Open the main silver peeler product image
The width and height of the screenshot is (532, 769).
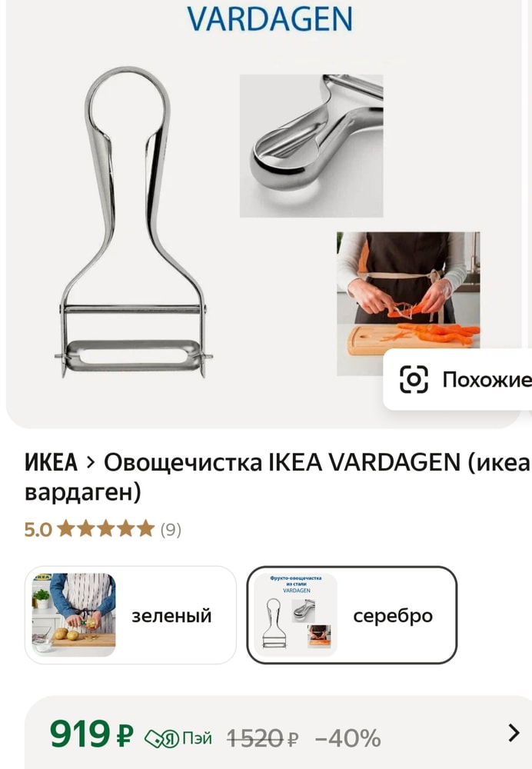(x=133, y=221)
